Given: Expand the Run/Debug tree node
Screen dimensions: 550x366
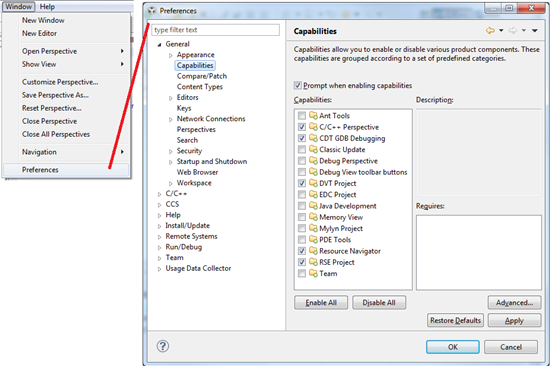Looking at the screenshot, I should [x=160, y=247].
